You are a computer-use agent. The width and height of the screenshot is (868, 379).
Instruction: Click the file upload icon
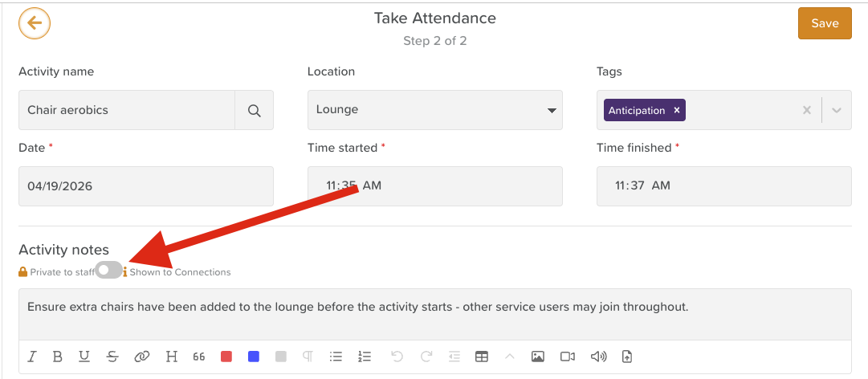point(627,357)
